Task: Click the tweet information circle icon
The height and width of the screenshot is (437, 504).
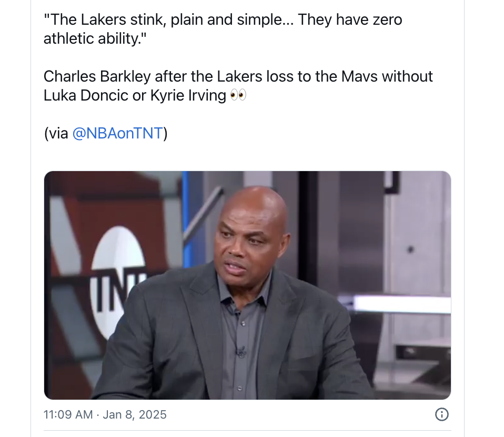Action: 441,414
